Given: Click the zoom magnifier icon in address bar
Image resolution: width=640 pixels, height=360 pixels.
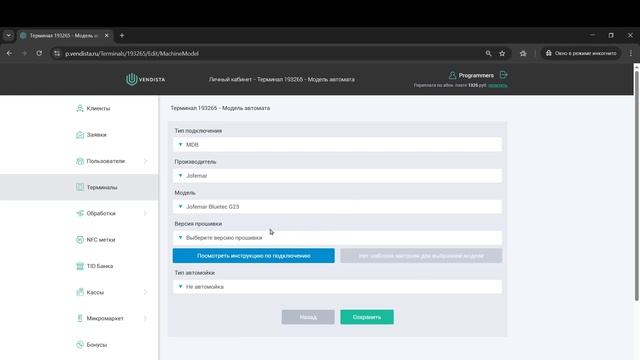Looking at the screenshot, I should 488,53.
